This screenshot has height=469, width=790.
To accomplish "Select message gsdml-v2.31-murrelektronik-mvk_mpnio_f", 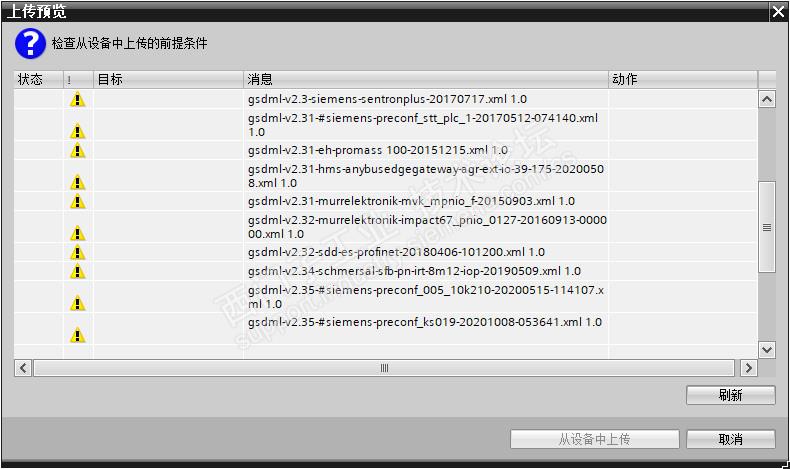I will coord(411,201).
